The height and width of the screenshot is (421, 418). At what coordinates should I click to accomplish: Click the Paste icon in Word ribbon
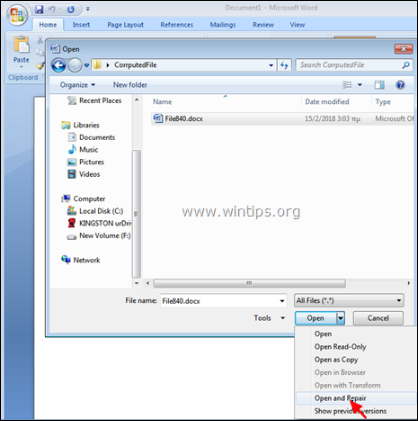tap(21, 44)
